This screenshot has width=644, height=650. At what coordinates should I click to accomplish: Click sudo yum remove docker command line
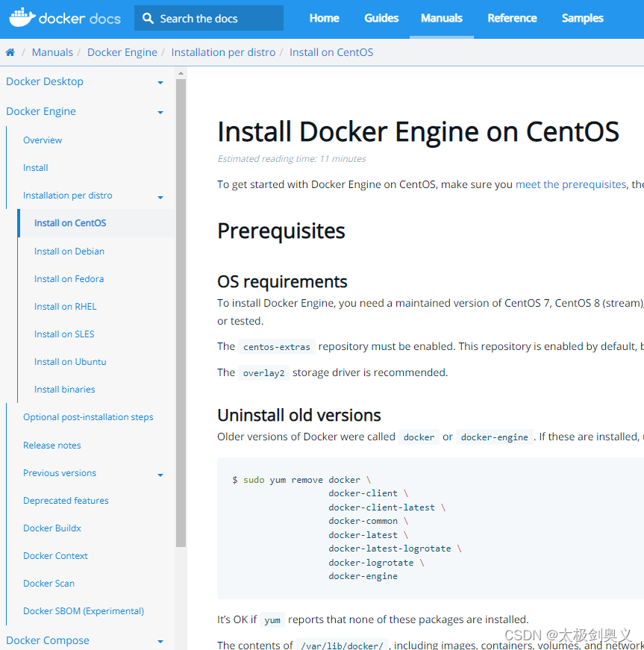pyautogui.click(x=301, y=480)
